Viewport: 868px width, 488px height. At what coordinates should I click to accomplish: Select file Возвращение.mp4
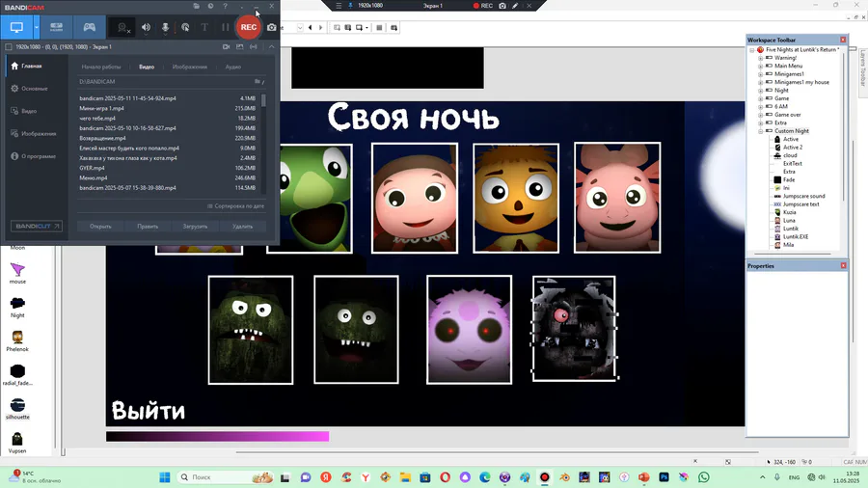click(167, 138)
